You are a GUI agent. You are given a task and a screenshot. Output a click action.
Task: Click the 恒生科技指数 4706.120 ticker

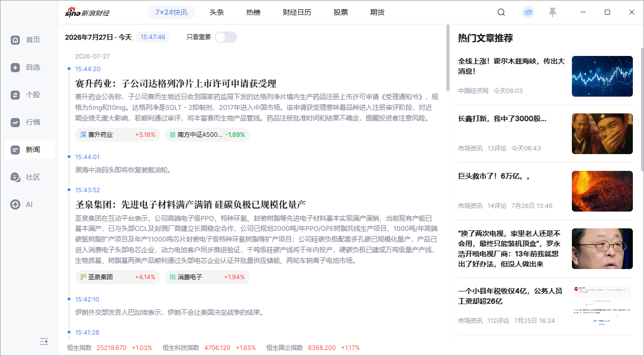coord(209,348)
